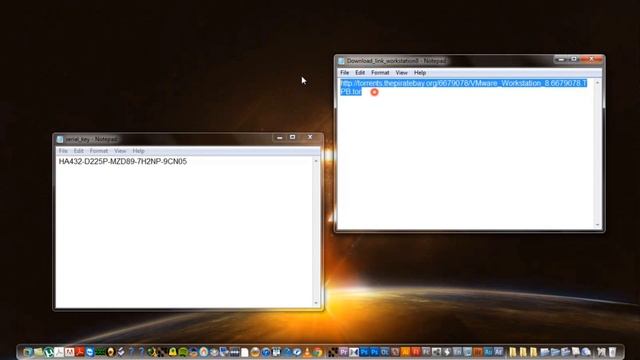Image resolution: width=640 pixels, height=360 pixels.
Task: Launch Adobe Flash from dock
Action: (416, 351)
